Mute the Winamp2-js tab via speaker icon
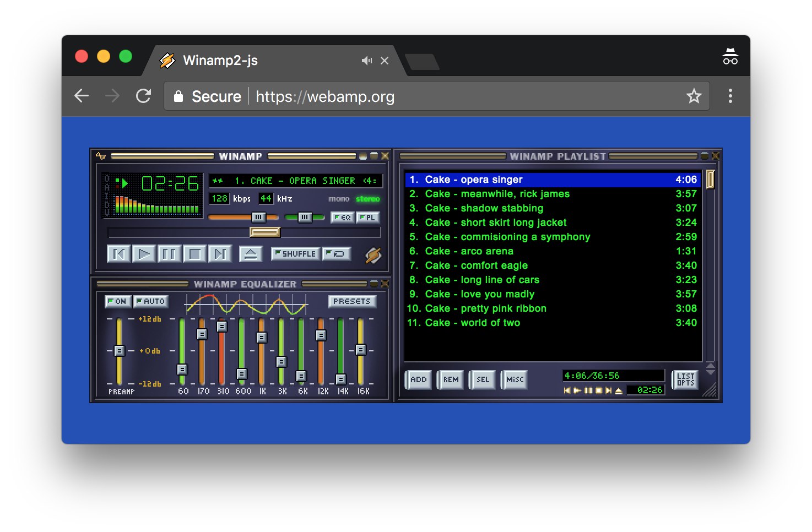This screenshot has width=812, height=532. pyautogui.click(x=366, y=61)
